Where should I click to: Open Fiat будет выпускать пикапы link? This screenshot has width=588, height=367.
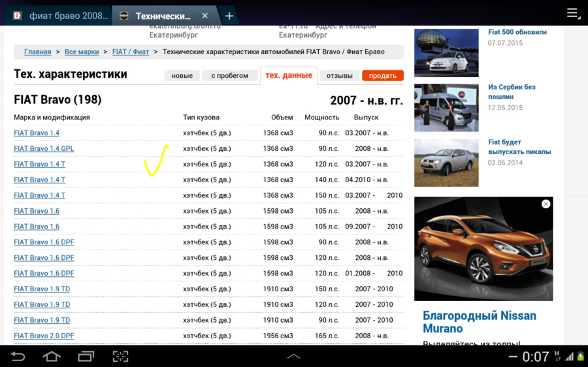pyautogui.click(x=519, y=147)
